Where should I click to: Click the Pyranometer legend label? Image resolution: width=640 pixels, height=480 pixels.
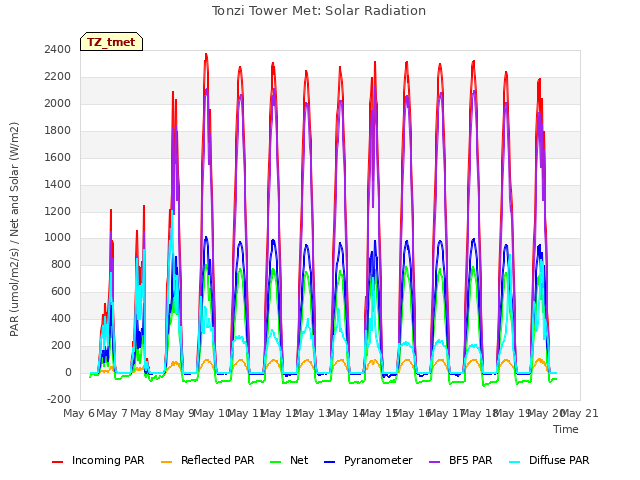(378, 460)
